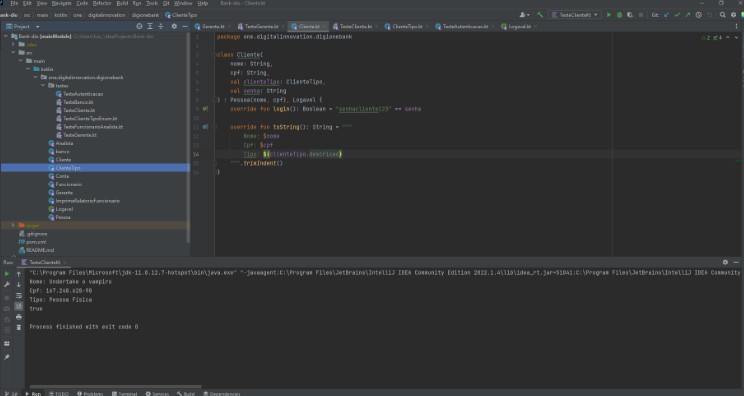Click digionebank breadcrumb in navigation bar
Viewport: 744px width, 396px height.
click(x=145, y=15)
